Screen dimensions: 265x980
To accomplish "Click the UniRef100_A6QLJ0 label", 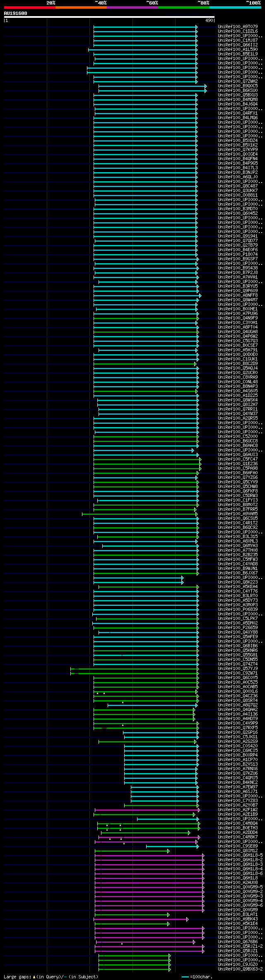I will [x=238, y=177].
